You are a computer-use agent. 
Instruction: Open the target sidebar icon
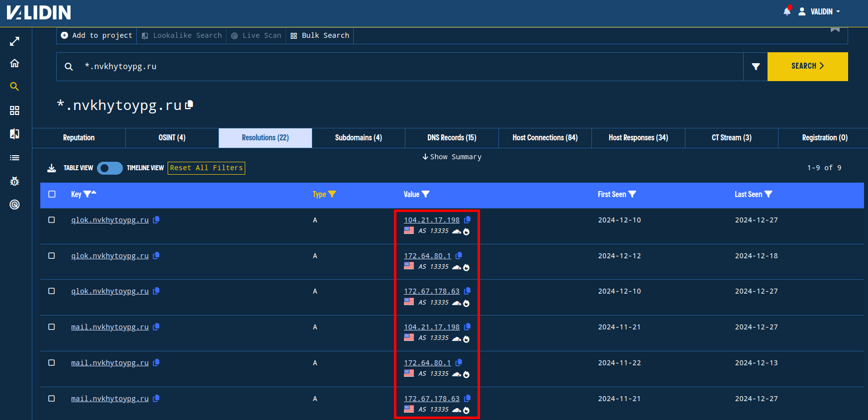(15, 205)
